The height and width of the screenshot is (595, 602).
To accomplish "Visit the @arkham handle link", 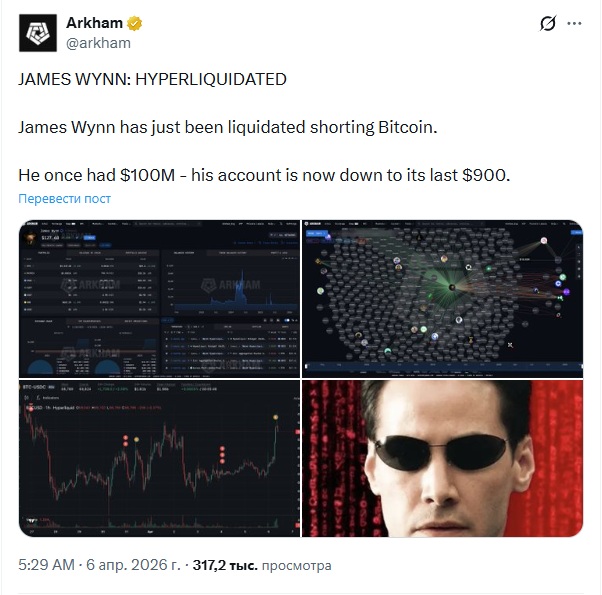I will point(98,43).
